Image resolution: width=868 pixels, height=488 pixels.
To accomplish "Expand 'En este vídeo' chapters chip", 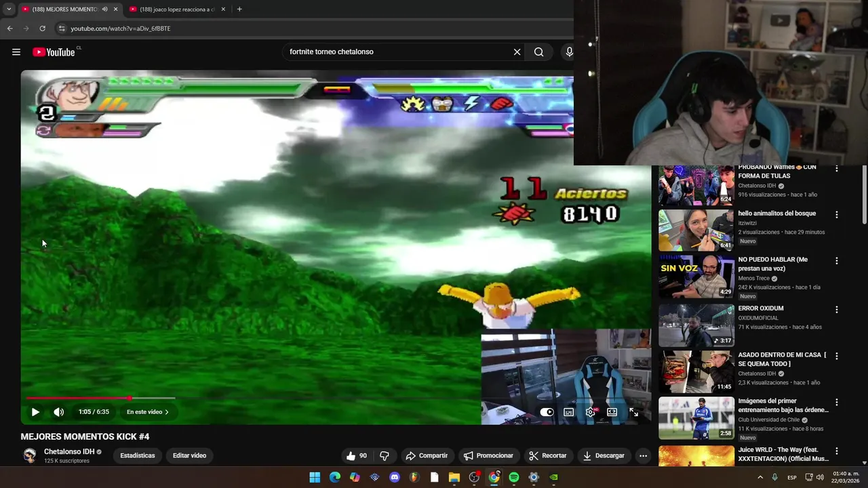I will tap(148, 412).
